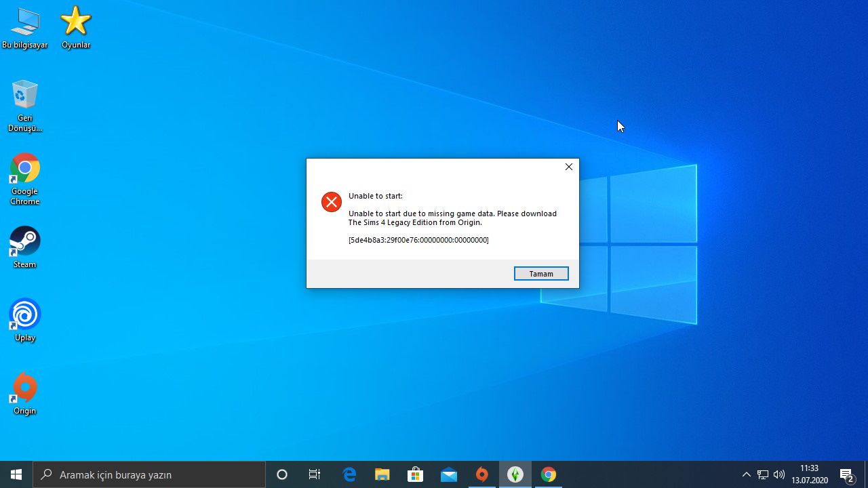Click the Tamam button in error dialog
The image size is (868, 488).
tap(541, 274)
